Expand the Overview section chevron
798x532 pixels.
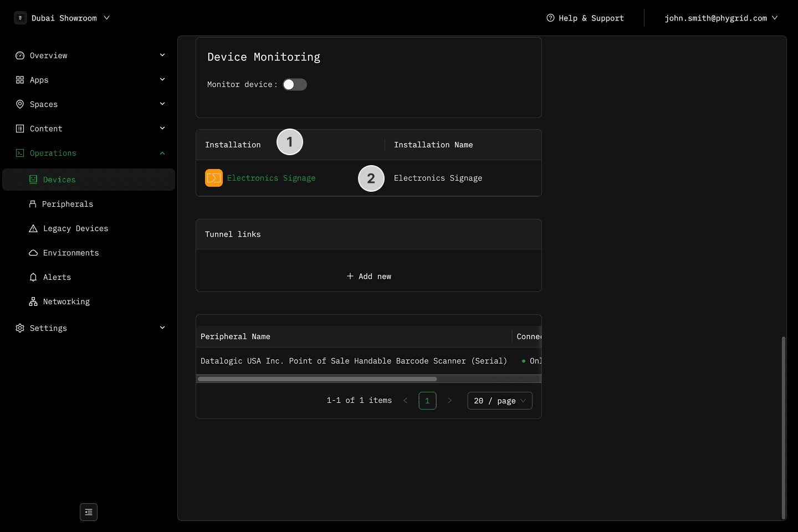point(162,55)
